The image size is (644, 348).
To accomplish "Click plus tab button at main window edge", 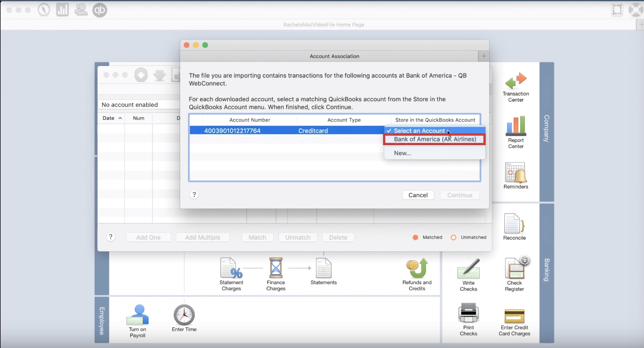I will click(x=641, y=25).
